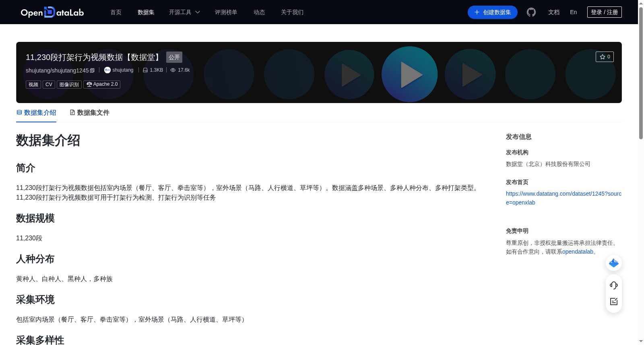Screen dimensions: 644x345
Task: Click the 简介 heading
Action: (26, 168)
